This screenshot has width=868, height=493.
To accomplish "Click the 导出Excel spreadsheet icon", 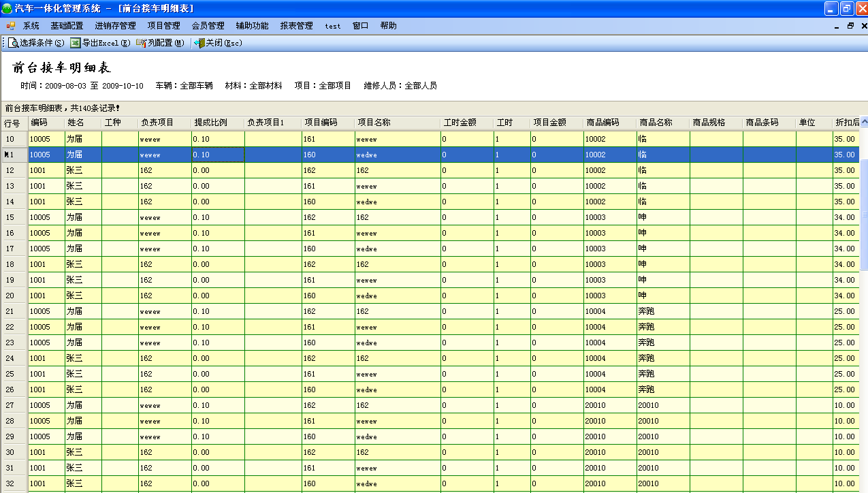I will pyautogui.click(x=76, y=43).
